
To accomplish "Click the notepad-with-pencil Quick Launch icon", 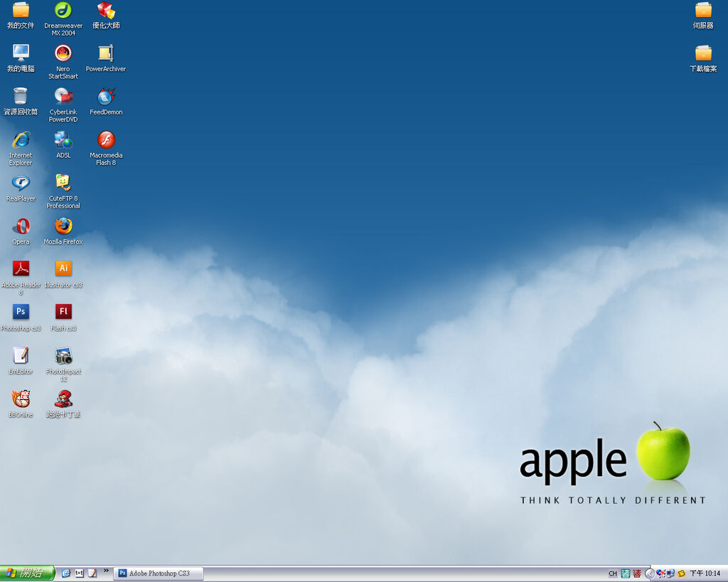I will pyautogui.click(x=92, y=573).
